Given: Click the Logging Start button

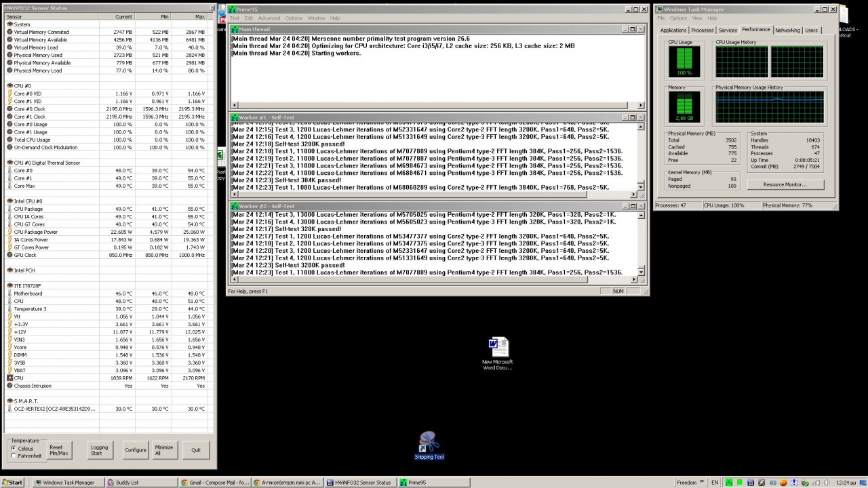Looking at the screenshot, I should point(99,450).
